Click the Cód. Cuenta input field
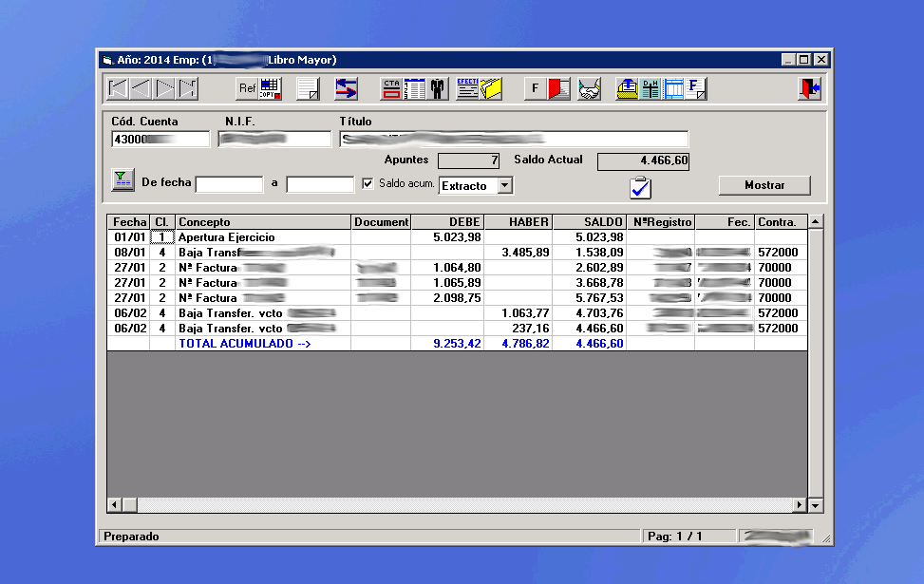The image size is (924, 584). pyautogui.click(x=160, y=139)
